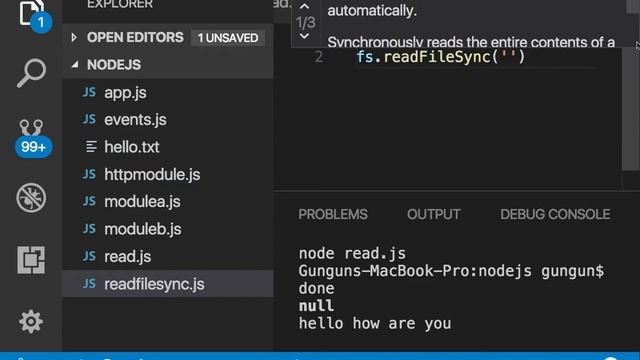Open Source Control view with 99+ badge
Screen dimensions: 640x360
32,138
